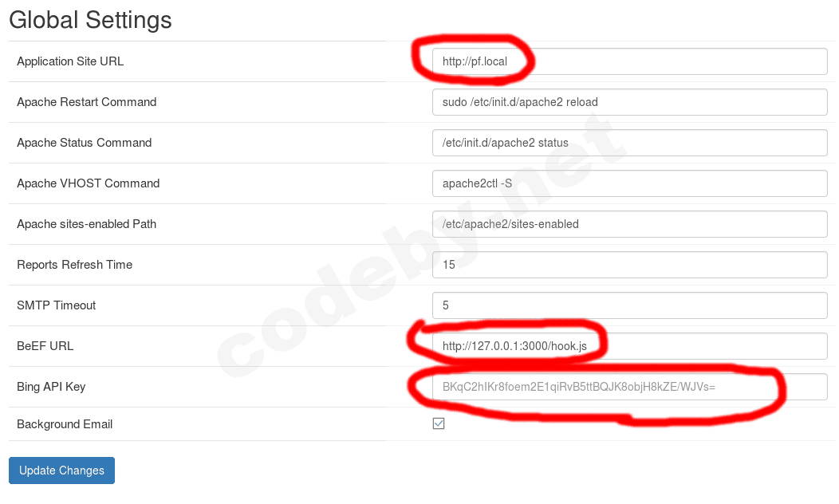Viewport: 839px width, 504px height.
Task: Click the BeEF URL input field
Action: (x=628, y=346)
